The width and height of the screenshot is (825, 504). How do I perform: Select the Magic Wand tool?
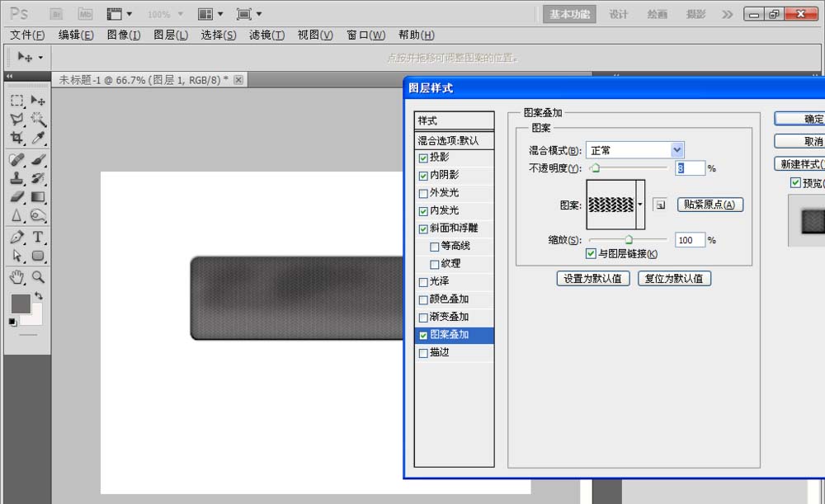[38, 120]
